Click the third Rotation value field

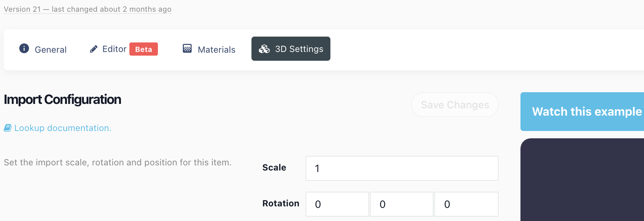466,204
